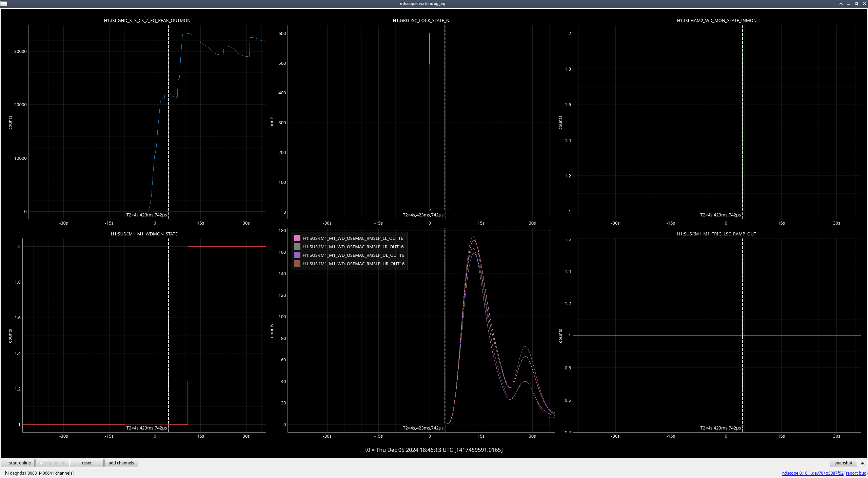This screenshot has height=478, width=868.
Task: Select the RMSLP_LR_OUT16 legend label
Action: tap(353, 247)
